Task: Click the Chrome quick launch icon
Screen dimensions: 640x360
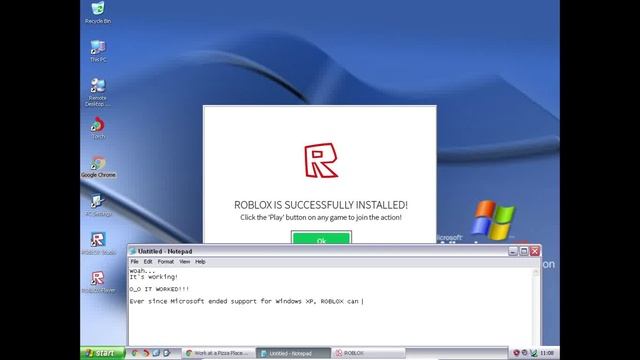Action: [x=134, y=353]
